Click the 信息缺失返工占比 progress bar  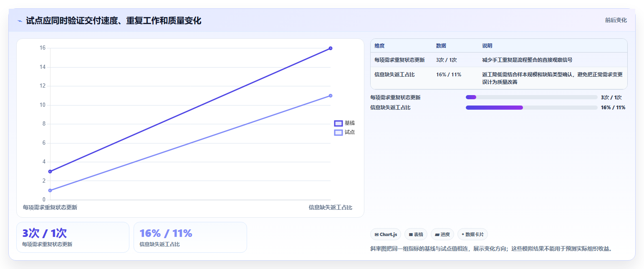point(531,107)
